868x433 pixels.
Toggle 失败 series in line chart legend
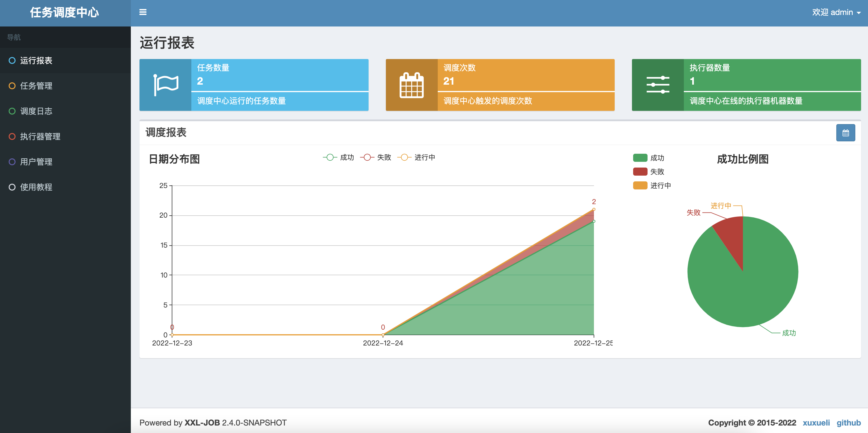point(375,157)
